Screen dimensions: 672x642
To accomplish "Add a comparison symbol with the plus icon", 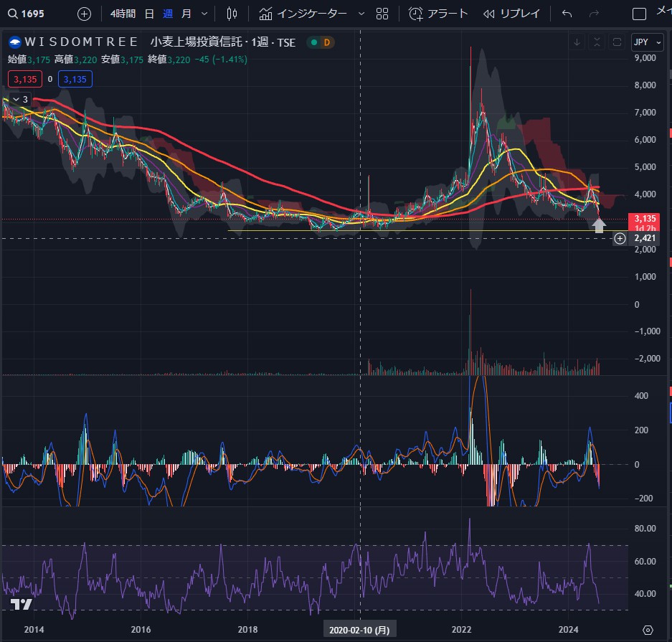I will click(84, 14).
